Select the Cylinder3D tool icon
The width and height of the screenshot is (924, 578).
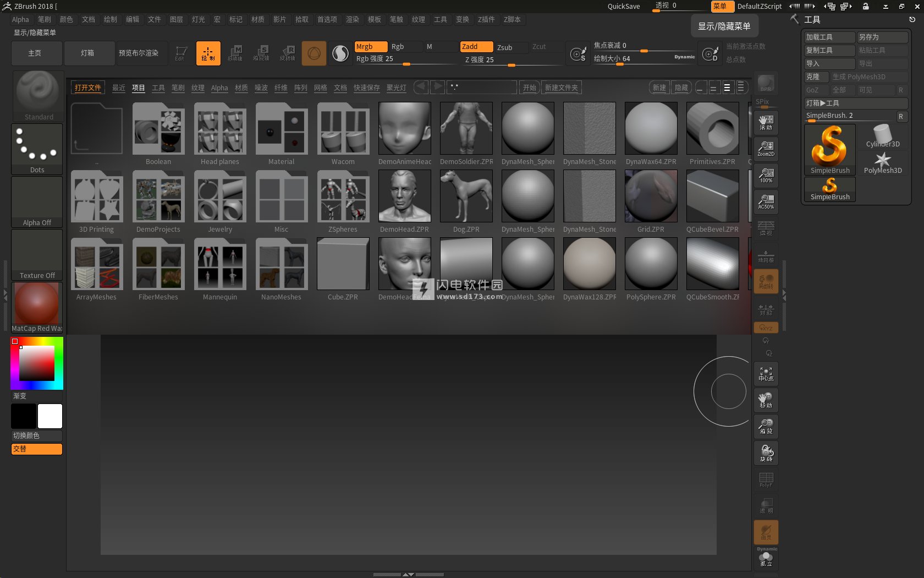[883, 136]
